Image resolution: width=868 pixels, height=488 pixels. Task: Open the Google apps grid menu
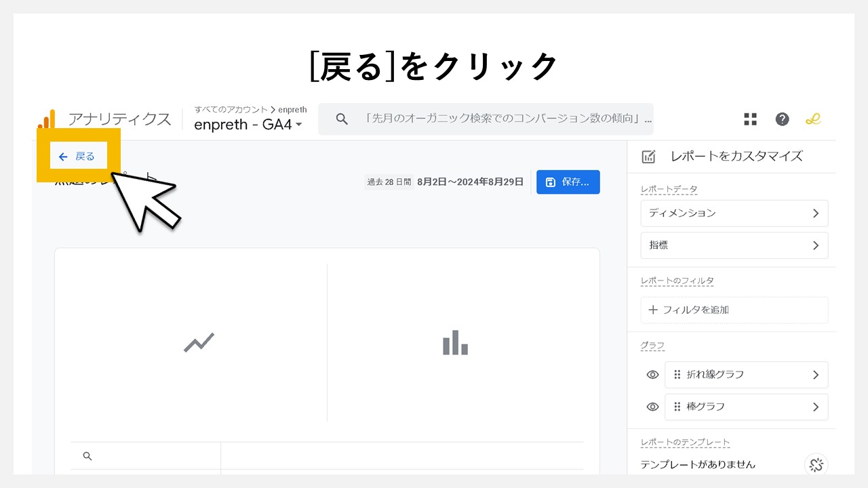tap(750, 119)
